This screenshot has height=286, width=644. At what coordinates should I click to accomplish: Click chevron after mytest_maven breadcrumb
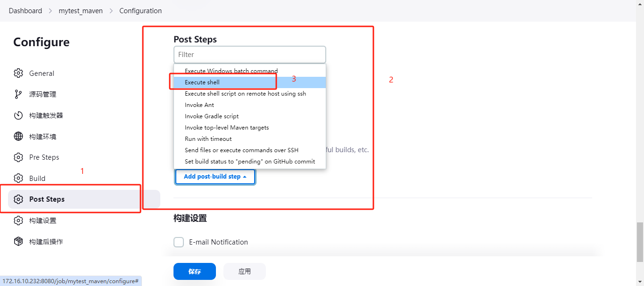(111, 11)
